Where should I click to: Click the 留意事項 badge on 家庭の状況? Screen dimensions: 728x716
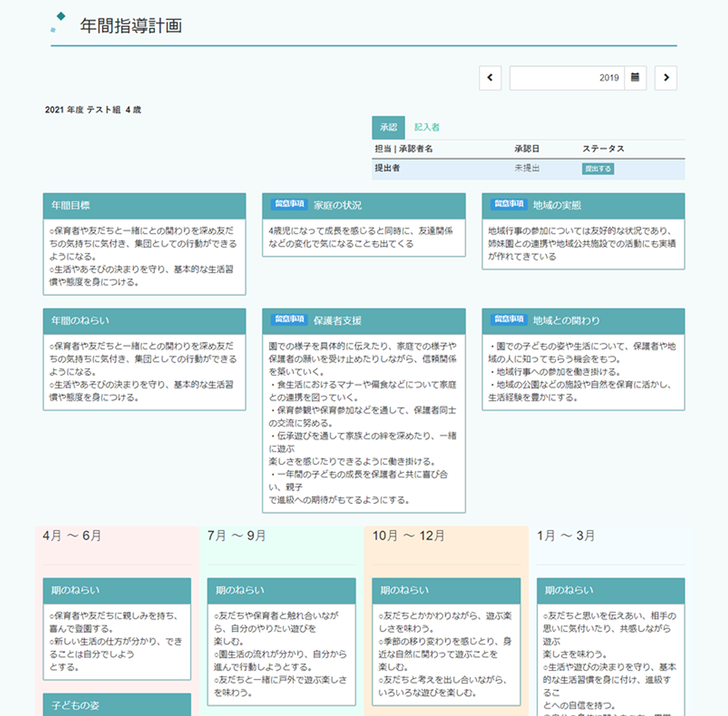click(x=289, y=204)
